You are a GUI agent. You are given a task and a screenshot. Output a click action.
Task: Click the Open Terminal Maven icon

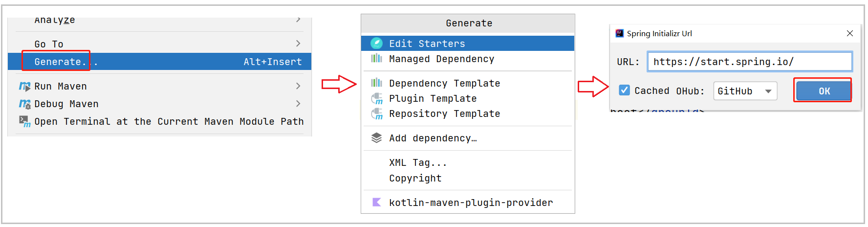[24, 121]
